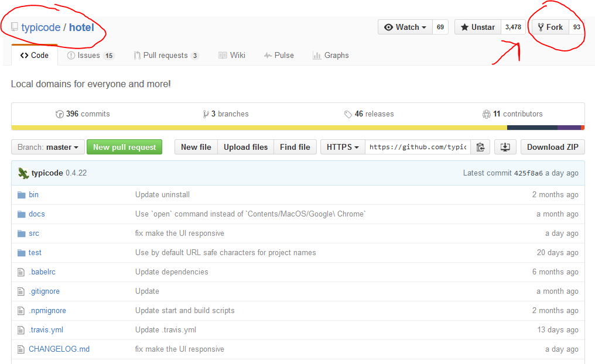Open the .travis.yml file link
Image resolution: width=595 pixels, height=364 pixels.
coord(46,330)
